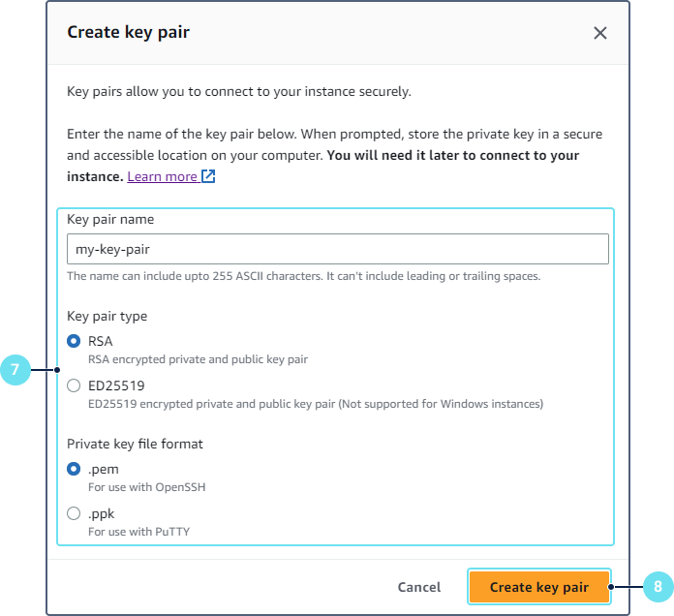This screenshot has width=674, height=616.
Task: Select RSA key pair type
Action: pyautogui.click(x=74, y=341)
